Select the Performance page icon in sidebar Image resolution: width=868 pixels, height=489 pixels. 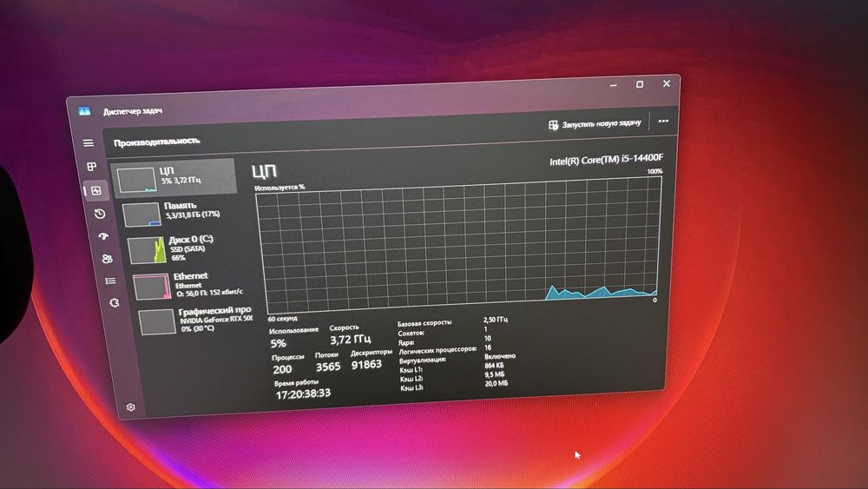pyautogui.click(x=96, y=190)
